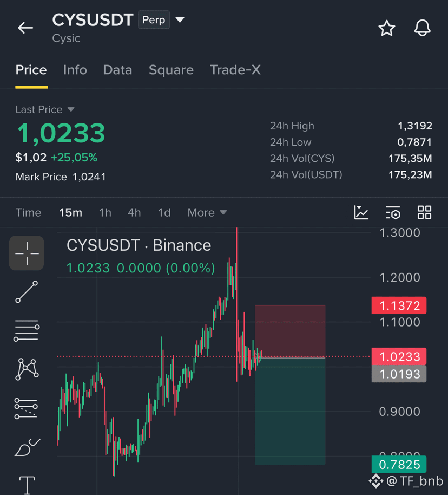Viewport: 448px width, 495px height.
Task: Open the grid layout icon
Action: click(x=424, y=212)
